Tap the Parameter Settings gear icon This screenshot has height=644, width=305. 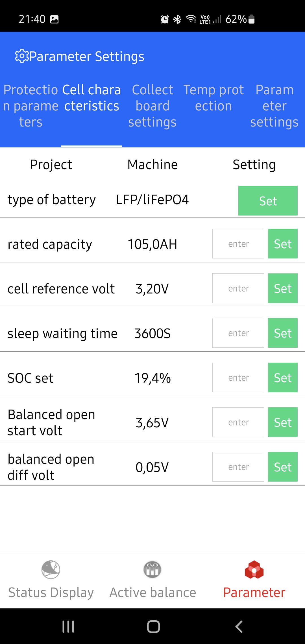(22, 56)
